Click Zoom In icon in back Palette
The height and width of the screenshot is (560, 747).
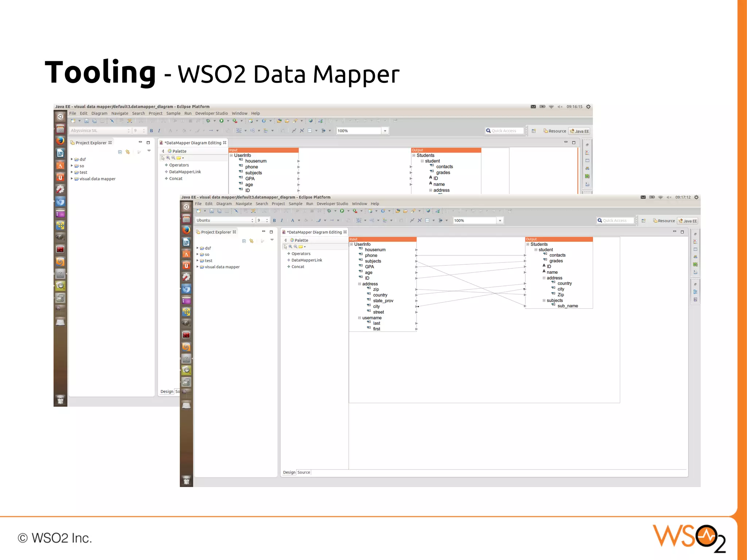pos(168,158)
